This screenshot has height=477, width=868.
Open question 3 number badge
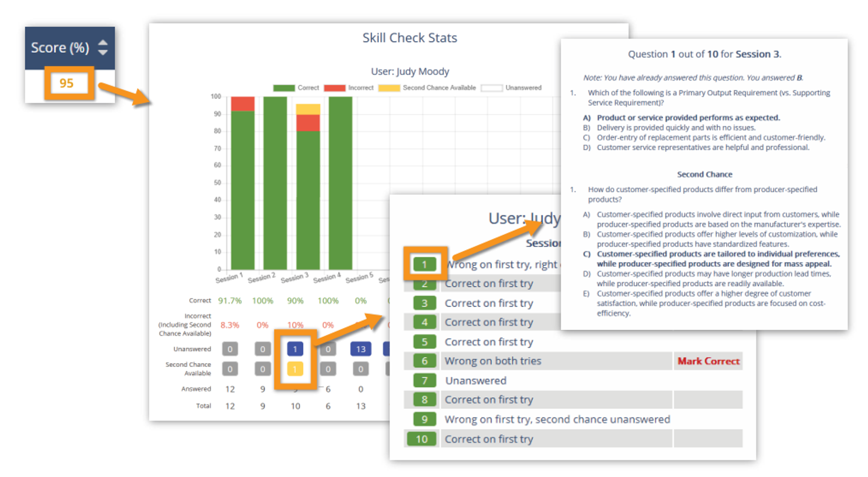(424, 303)
